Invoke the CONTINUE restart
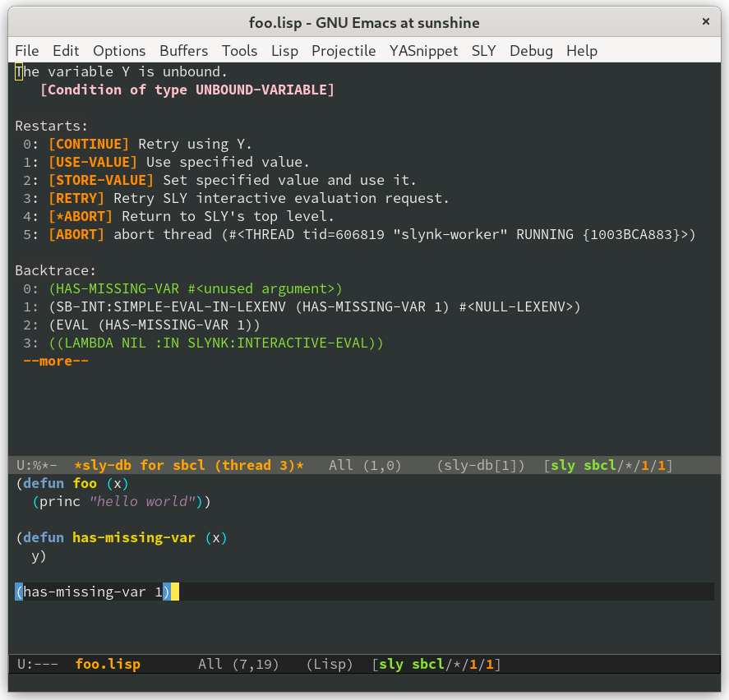Image resolution: width=729 pixels, height=700 pixels. pos(89,145)
